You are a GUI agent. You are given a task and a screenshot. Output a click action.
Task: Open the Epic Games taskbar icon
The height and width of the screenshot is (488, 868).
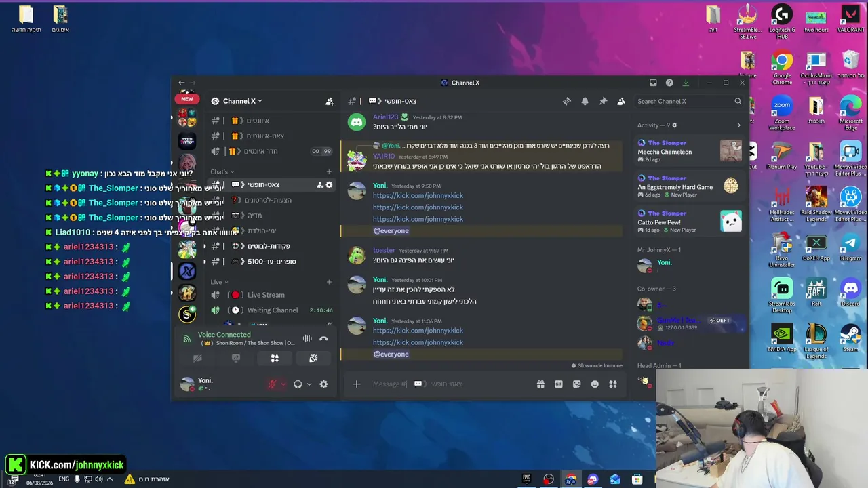(x=526, y=479)
